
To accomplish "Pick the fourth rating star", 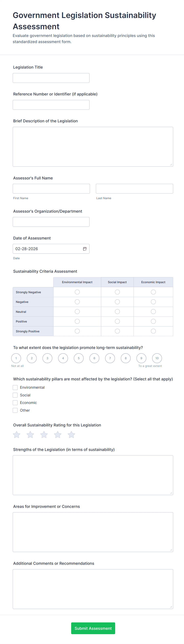I will [x=58, y=435].
